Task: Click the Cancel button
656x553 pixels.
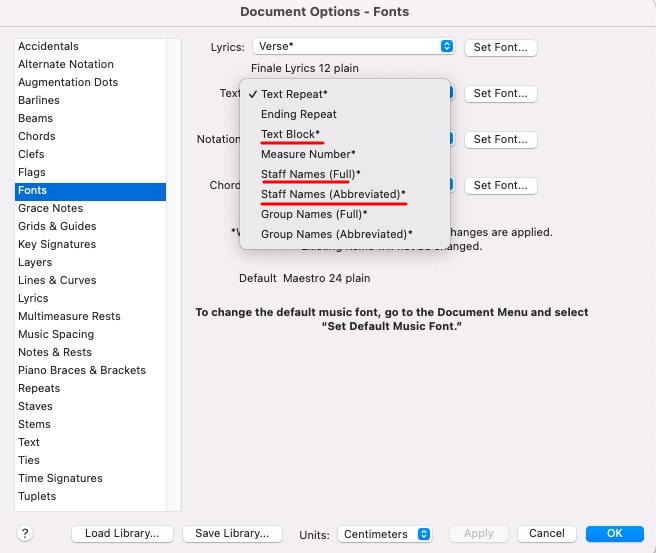Action: click(547, 534)
